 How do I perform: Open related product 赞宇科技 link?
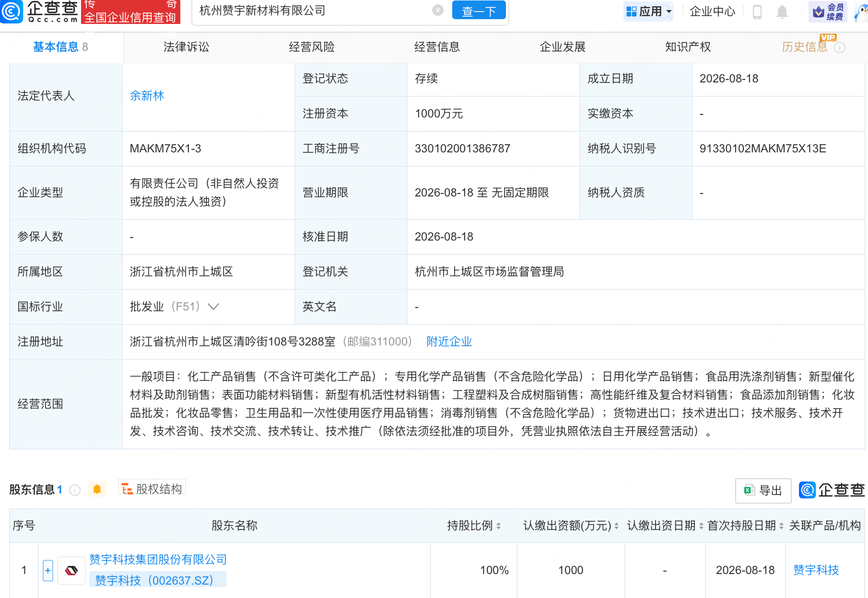click(816, 570)
